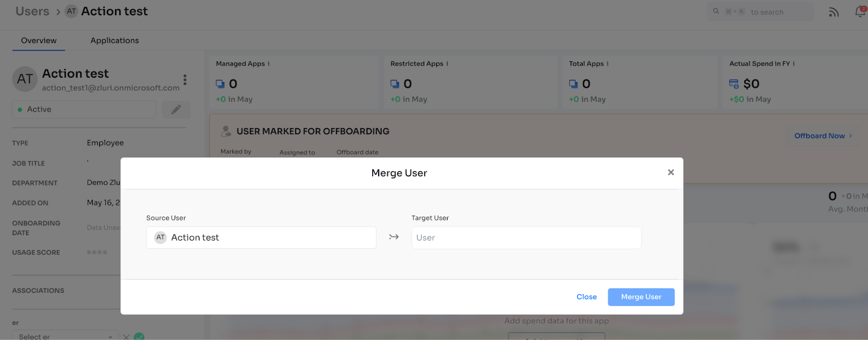868x340 pixels.
Task: Click the USER MARKED FOR OFFBOARDING heading
Action: [313, 131]
